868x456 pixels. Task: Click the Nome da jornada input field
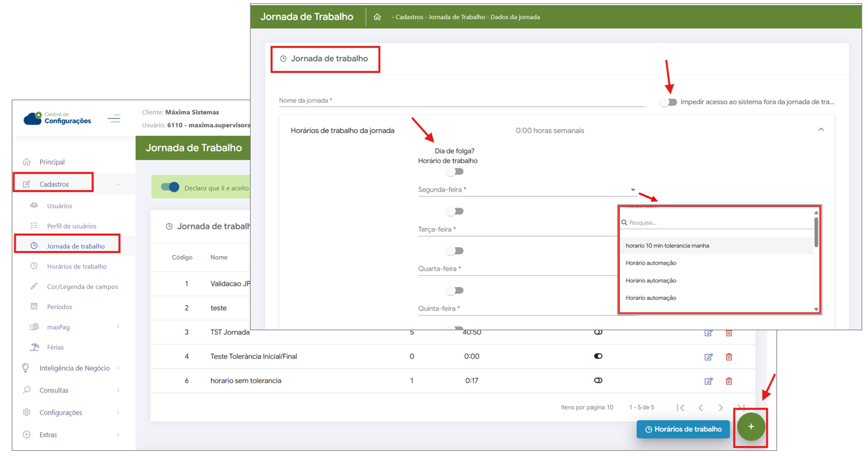point(461,100)
